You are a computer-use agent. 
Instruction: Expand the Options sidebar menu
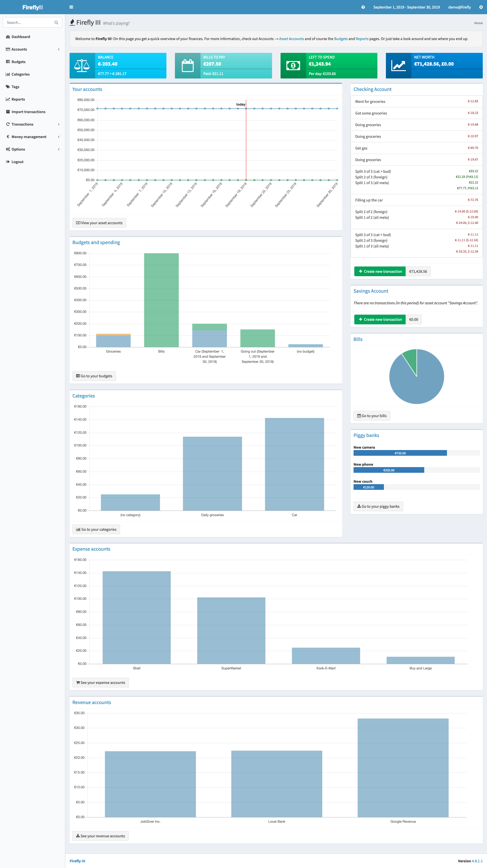[32, 149]
